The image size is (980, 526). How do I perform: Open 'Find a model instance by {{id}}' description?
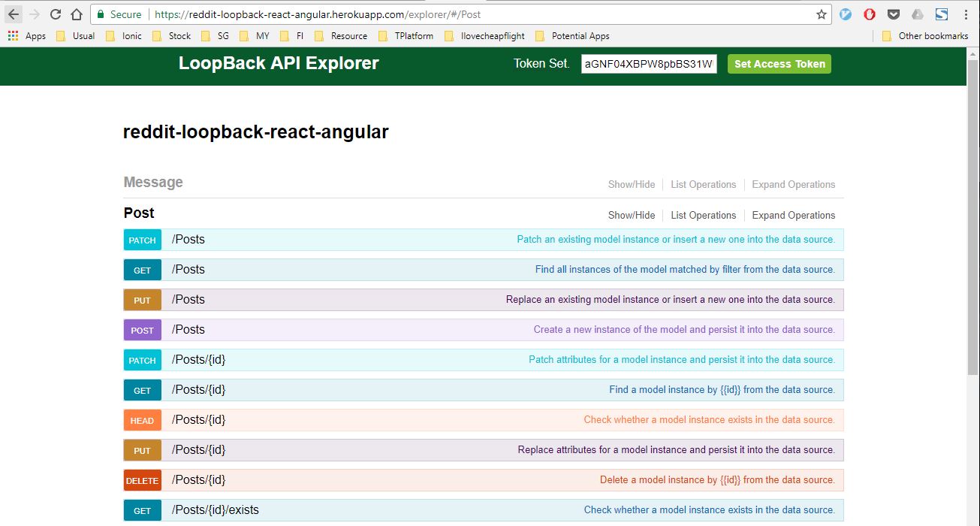[722, 390]
